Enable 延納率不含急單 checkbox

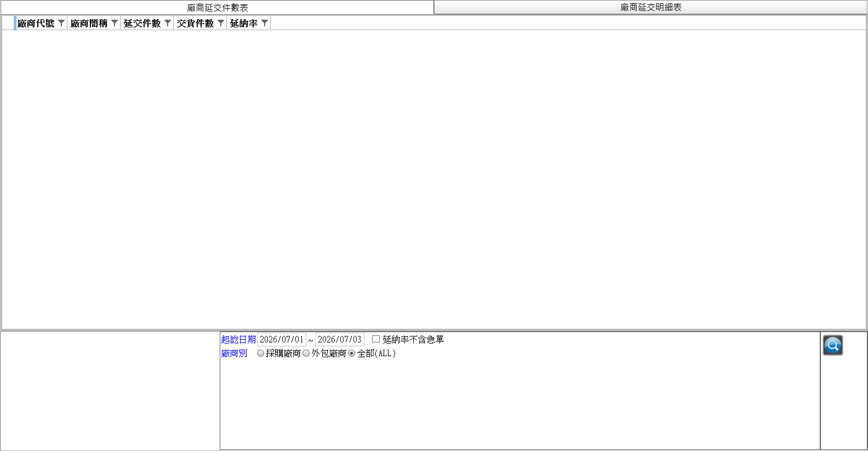(x=376, y=339)
